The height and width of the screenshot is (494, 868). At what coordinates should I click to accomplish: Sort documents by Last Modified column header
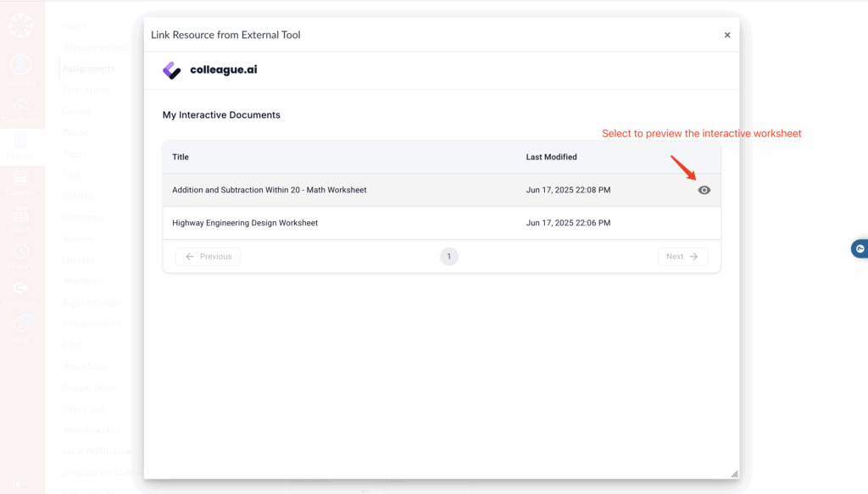tap(551, 158)
